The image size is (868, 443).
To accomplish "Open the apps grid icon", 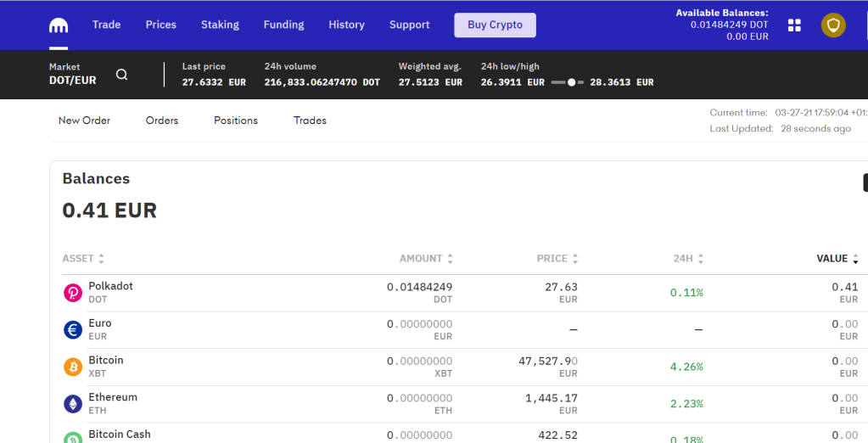I will click(794, 25).
